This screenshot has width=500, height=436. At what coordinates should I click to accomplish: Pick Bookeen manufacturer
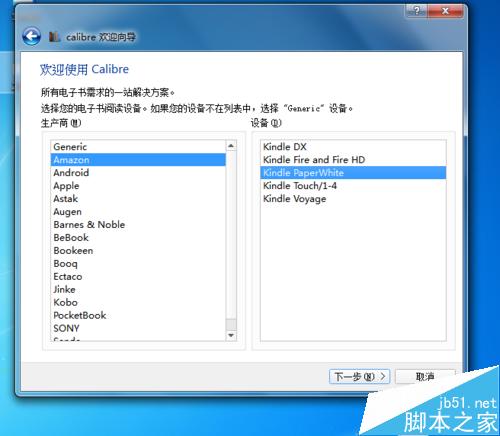click(138, 251)
